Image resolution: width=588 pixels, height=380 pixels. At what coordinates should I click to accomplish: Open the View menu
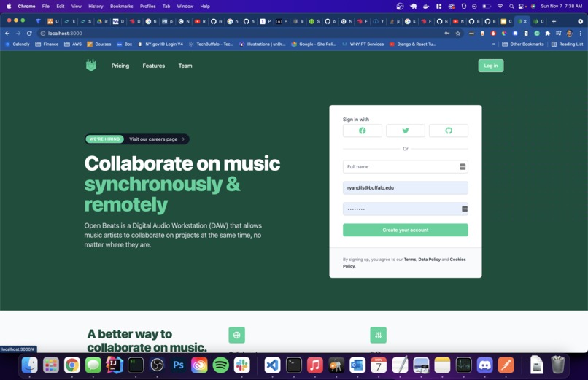click(77, 6)
